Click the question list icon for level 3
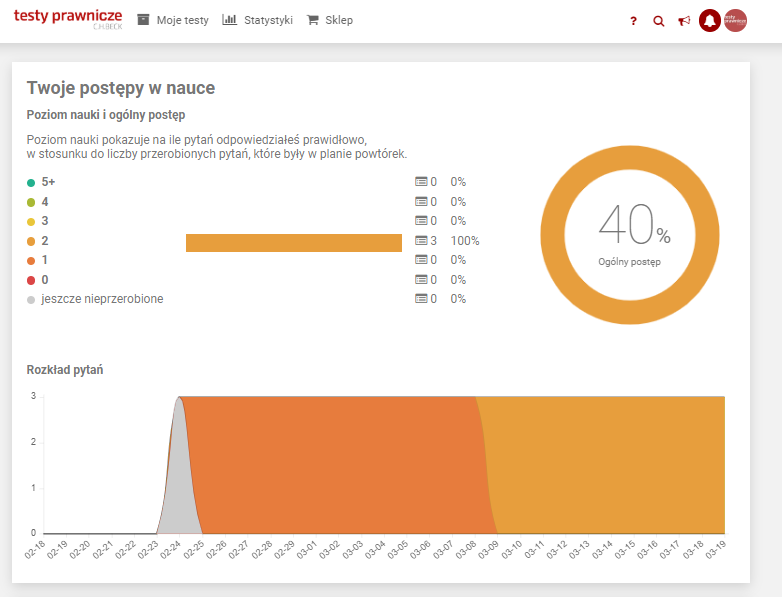The height and width of the screenshot is (597, 782). (x=421, y=220)
